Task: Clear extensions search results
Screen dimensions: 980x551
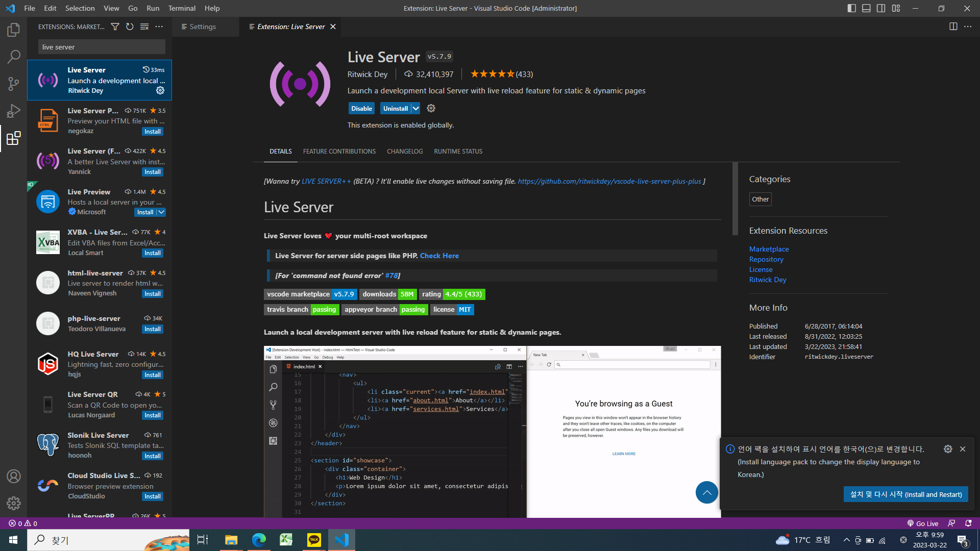Action: pyautogui.click(x=144, y=27)
